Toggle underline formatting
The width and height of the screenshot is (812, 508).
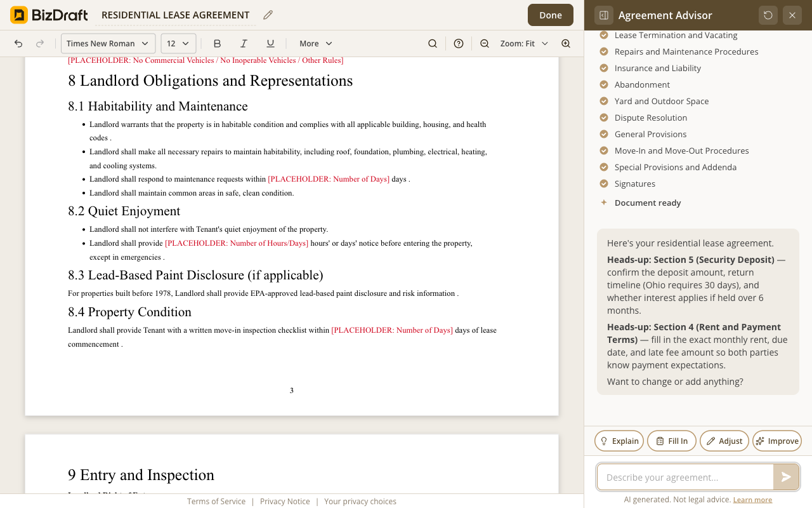coord(270,43)
